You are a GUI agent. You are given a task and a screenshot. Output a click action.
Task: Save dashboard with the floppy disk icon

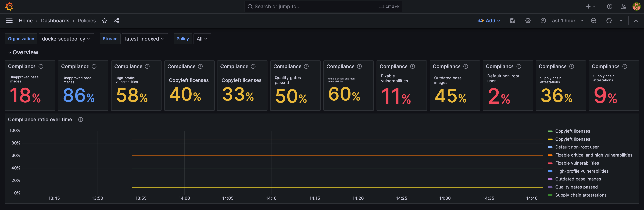pos(512,21)
